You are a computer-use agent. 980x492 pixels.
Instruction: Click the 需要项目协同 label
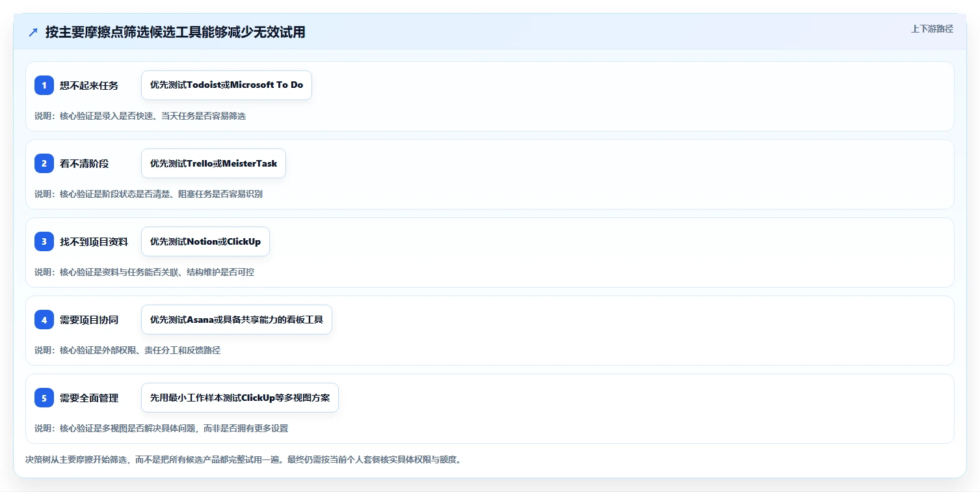pyautogui.click(x=89, y=320)
